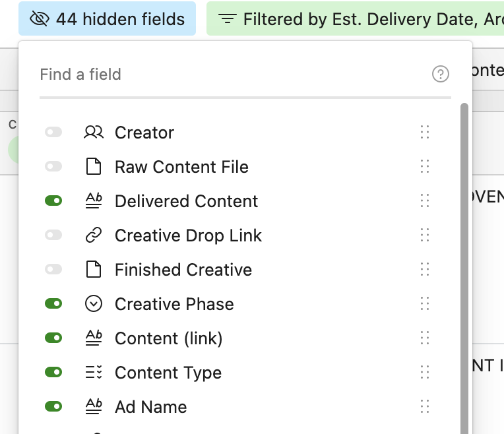Click the single-select icon beside Creative Phase
Viewport: 504px width, 434px height.
point(94,304)
